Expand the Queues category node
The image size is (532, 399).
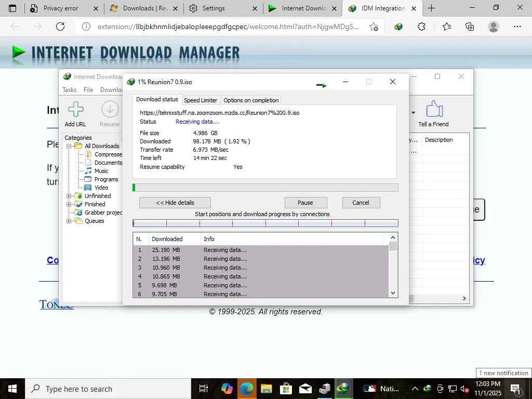pyautogui.click(x=69, y=221)
